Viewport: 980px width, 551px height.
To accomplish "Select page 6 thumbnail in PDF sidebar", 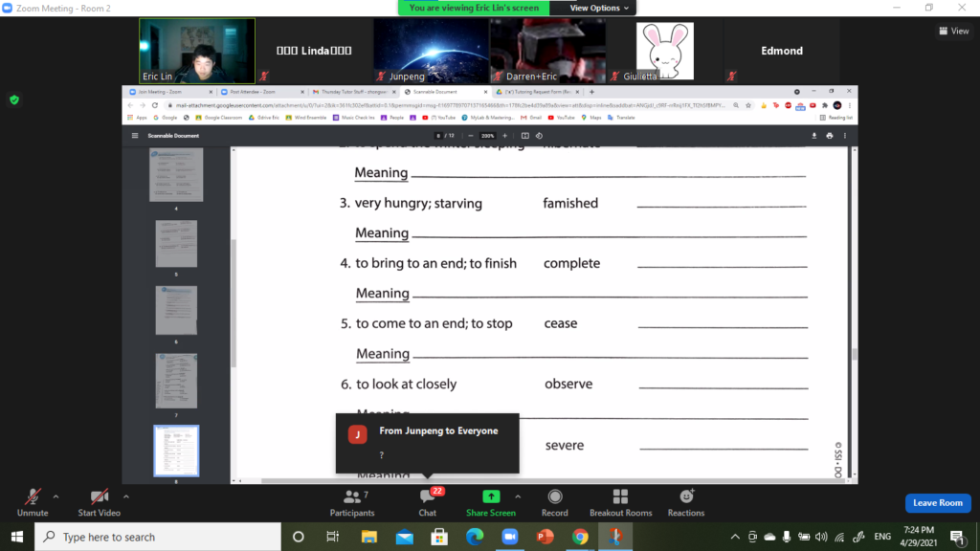I will coord(176,311).
